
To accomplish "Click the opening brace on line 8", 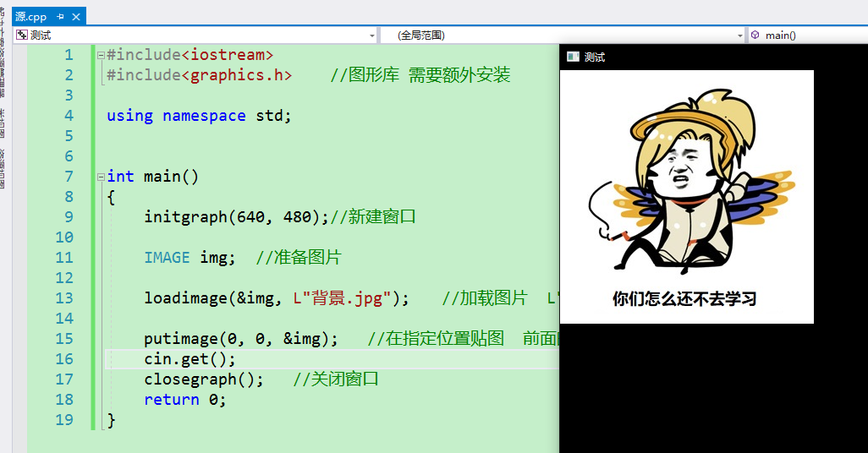I will (112, 197).
